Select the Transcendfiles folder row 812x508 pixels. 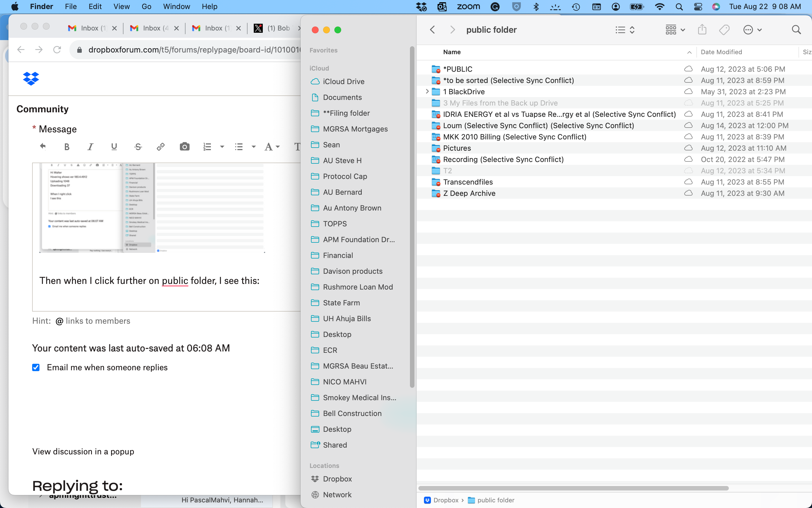click(614, 182)
